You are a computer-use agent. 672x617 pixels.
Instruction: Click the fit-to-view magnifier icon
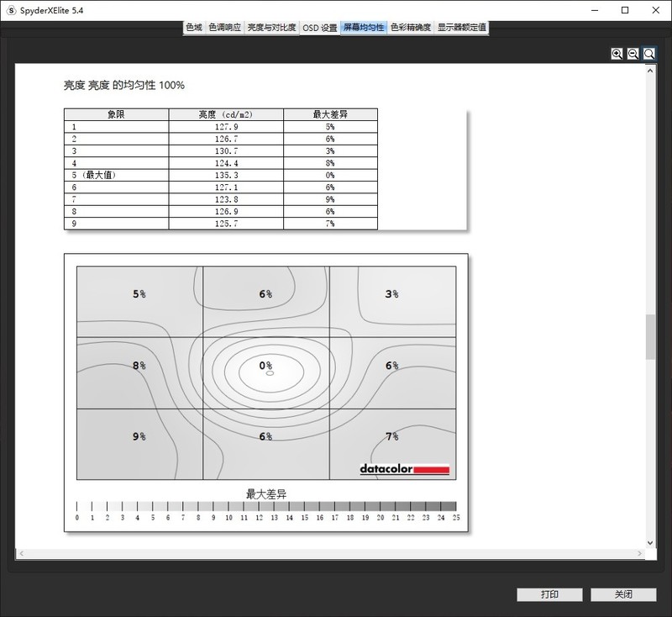coord(649,54)
